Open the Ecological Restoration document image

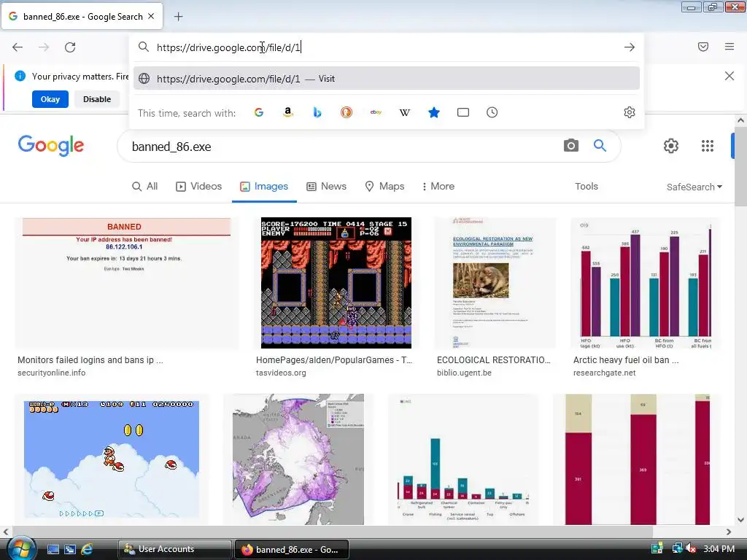coord(495,284)
